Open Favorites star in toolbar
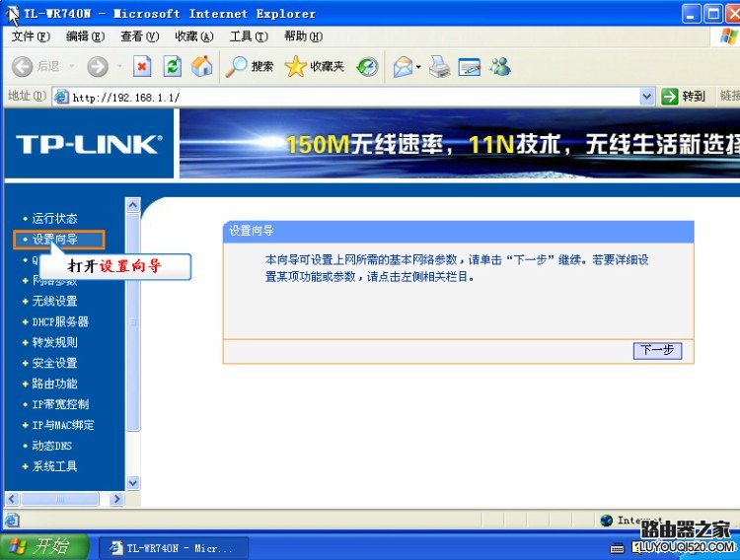The height and width of the screenshot is (560, 740). click(295, 66)
